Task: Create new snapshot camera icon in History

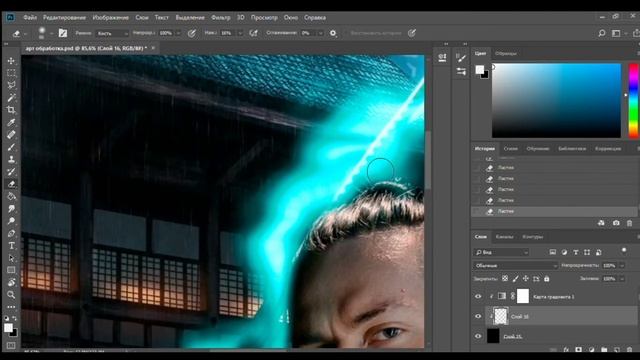Action: (x=616, y=223)
